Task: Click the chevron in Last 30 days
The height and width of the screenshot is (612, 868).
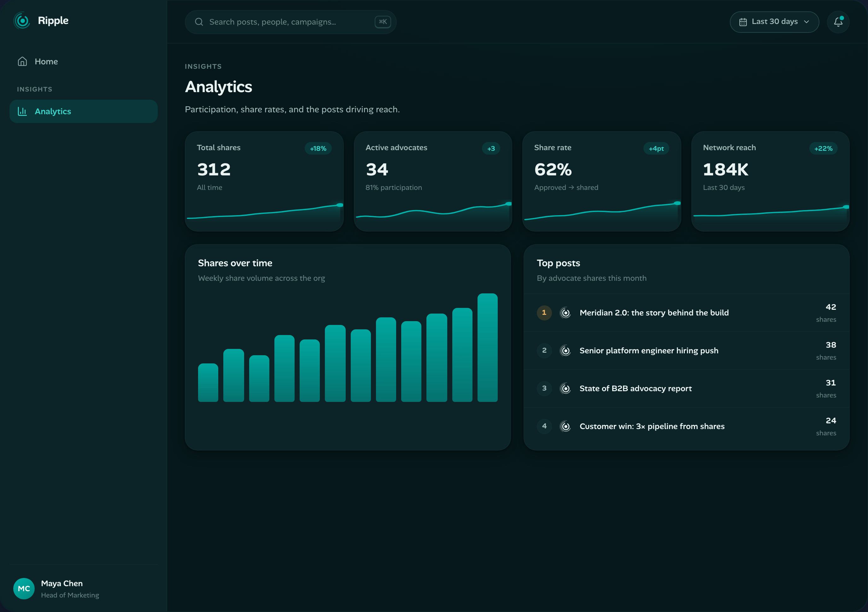Action: (806, 22)
